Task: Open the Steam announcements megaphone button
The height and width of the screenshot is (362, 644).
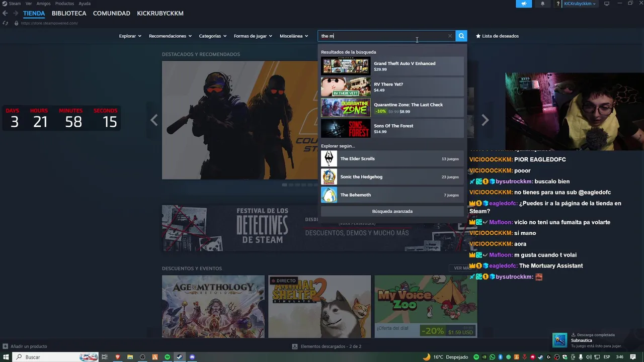Action: pyautogui.click(x=524, y=4)
